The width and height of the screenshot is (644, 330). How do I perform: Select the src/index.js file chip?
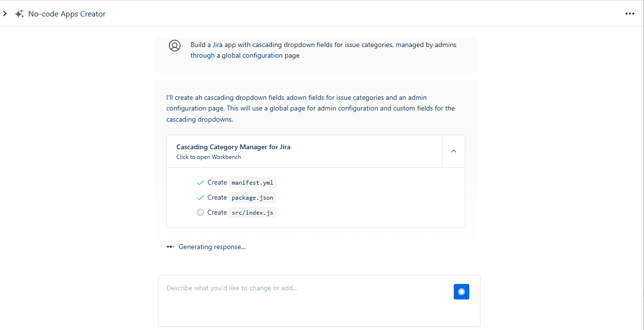(x=252, y=213)
